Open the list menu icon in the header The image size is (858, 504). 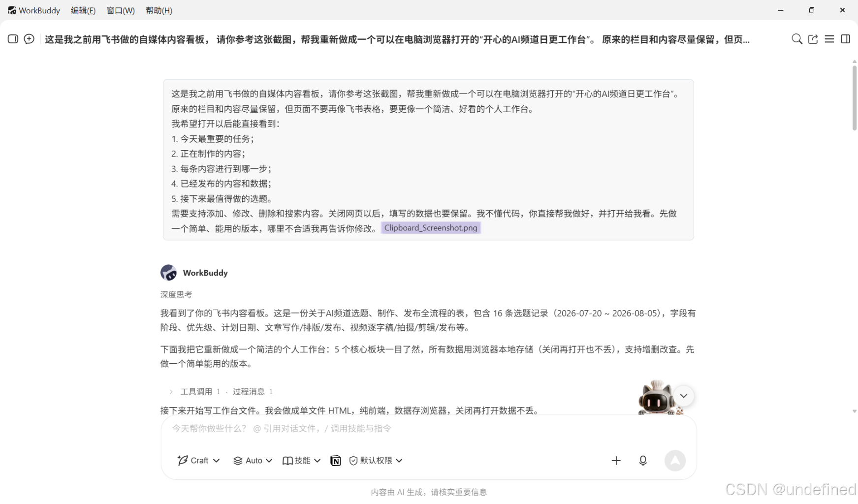(829, 39)
